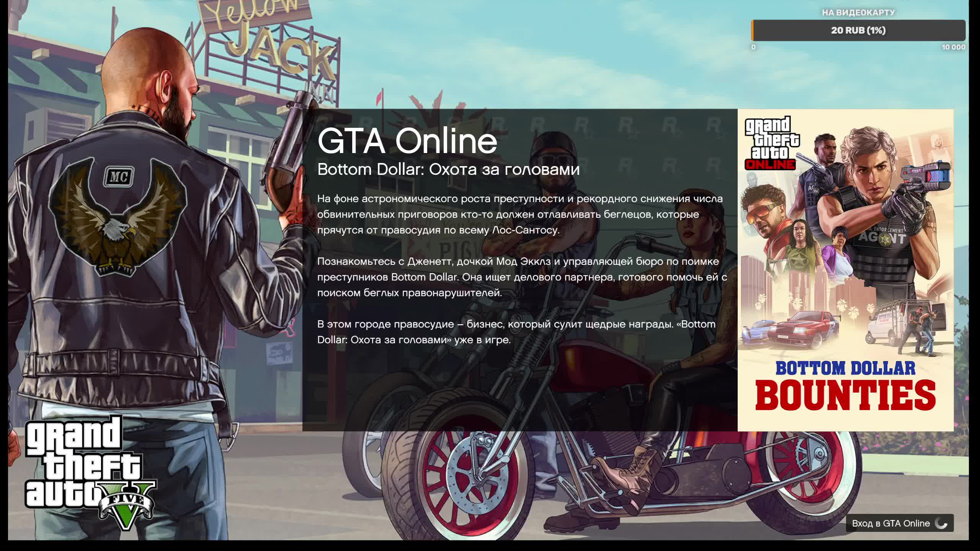Click the loading spinner next to Вход в GTA Online

click(x=941, y=523)
